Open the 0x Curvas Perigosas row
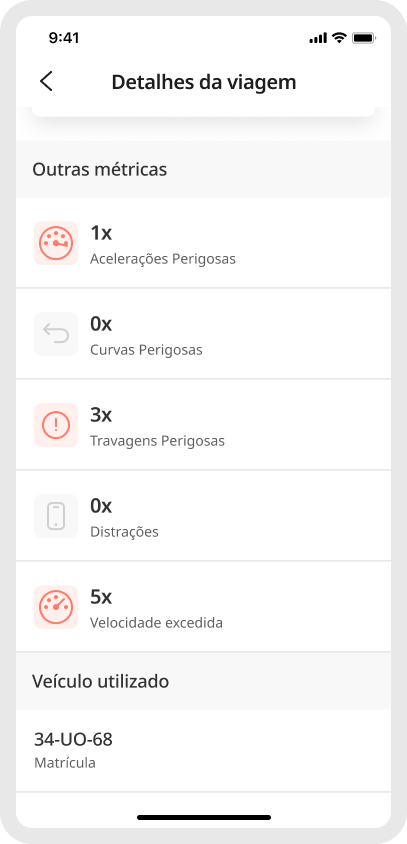 pyautogui.click(x=204, y=334)
